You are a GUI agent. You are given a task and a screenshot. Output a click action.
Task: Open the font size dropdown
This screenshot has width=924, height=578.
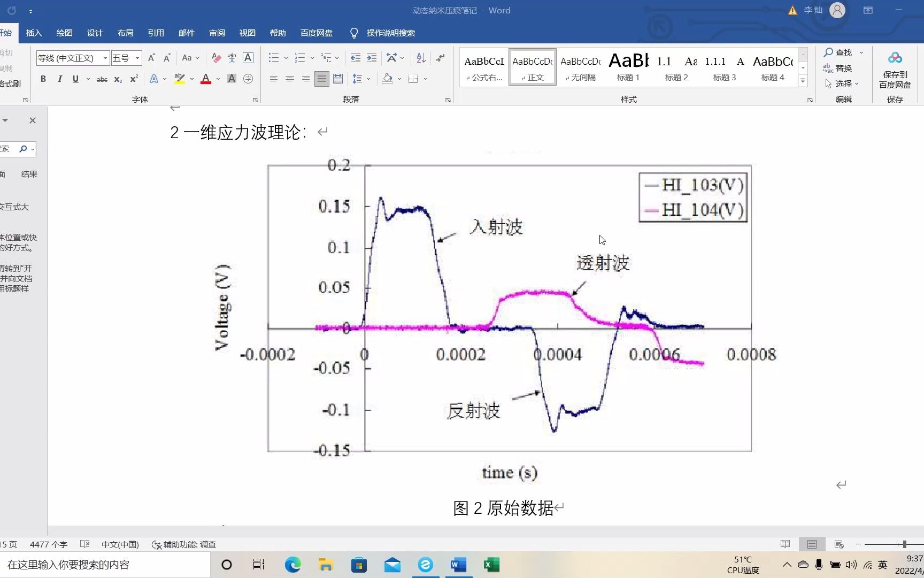[136, 58]
